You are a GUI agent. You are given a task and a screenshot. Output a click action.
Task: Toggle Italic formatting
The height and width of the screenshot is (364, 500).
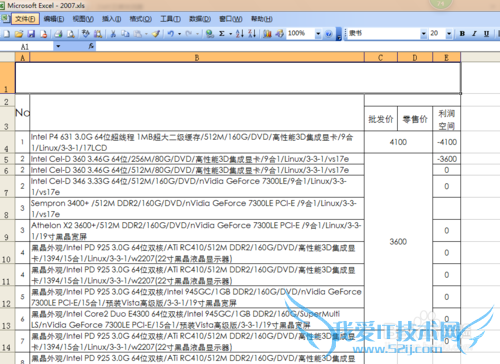tap(474, 34)
